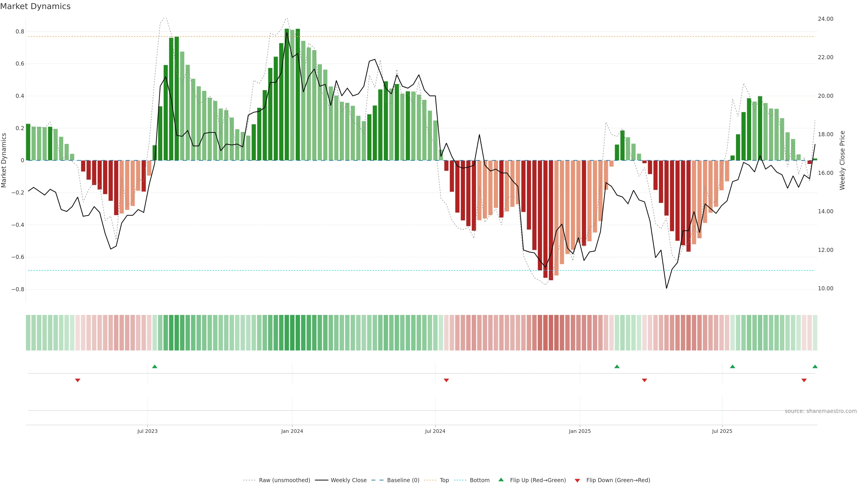
Task: Click the Flip Up marker after Jan 2025
Action: (x=617, y=366)
